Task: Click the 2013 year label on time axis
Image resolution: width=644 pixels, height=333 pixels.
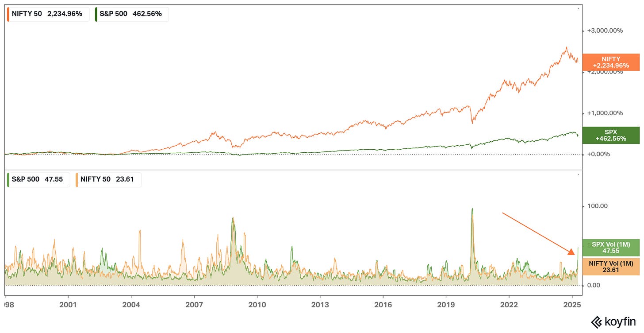Action: [320, 305]
